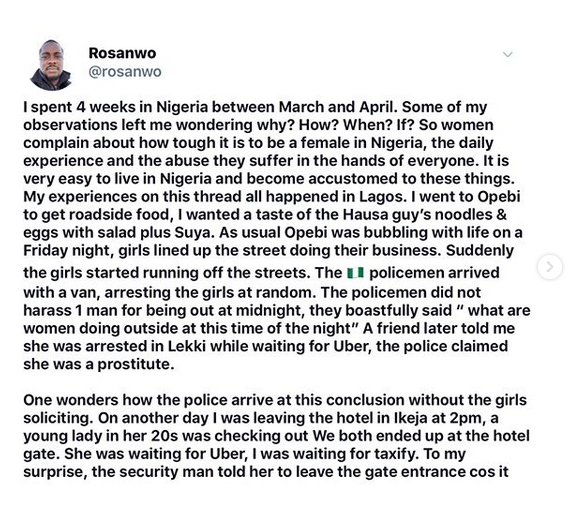Screen dimensions: 568x531
Task: Go to next slide with right arrow
Action: tap(550, 267)
